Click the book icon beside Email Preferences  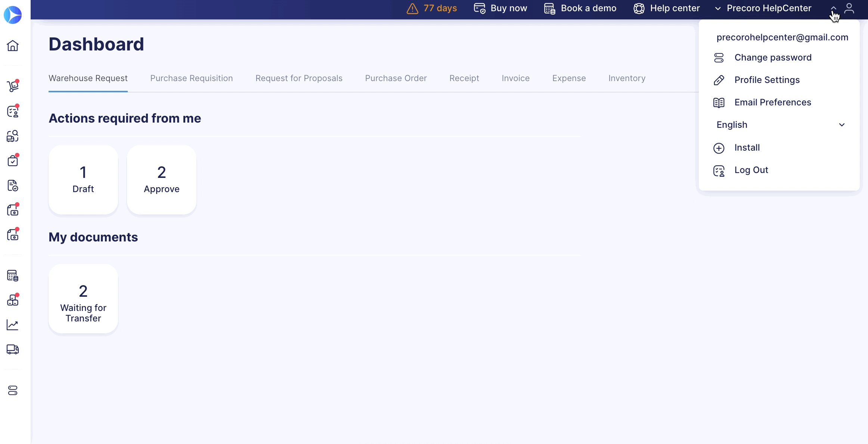point(719,102)
